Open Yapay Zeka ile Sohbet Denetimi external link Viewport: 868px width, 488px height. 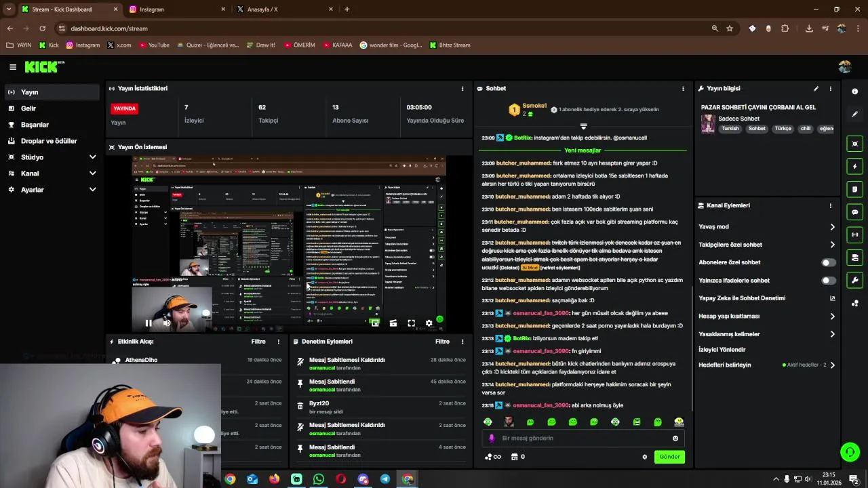(833, 298)
